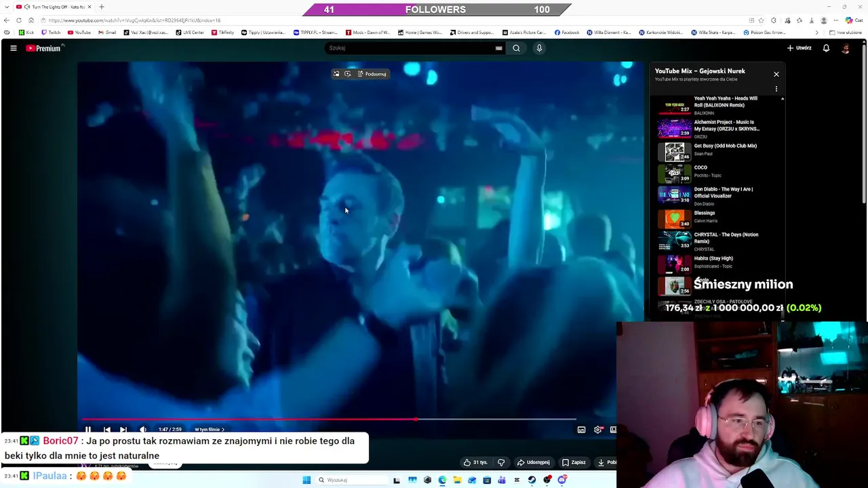
Task: Open the TikFinity bookmark
Action: point(222,33)
